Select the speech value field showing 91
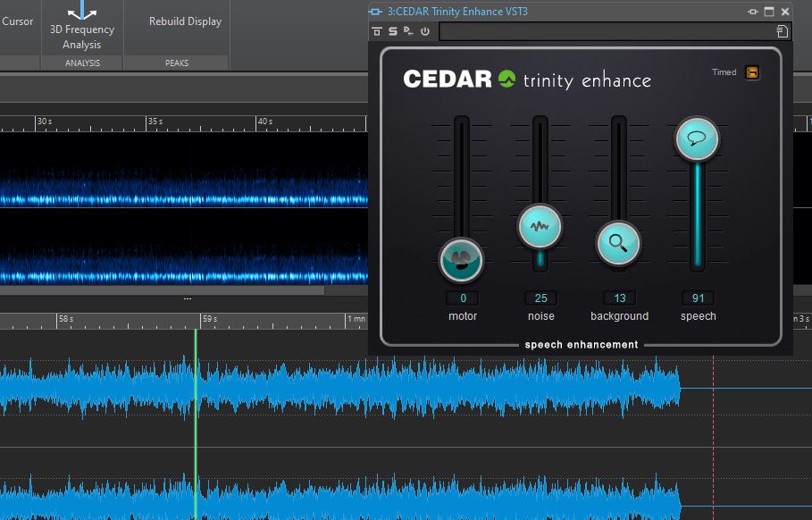Screen dimensions: 812x520 (x=698, y=298)
